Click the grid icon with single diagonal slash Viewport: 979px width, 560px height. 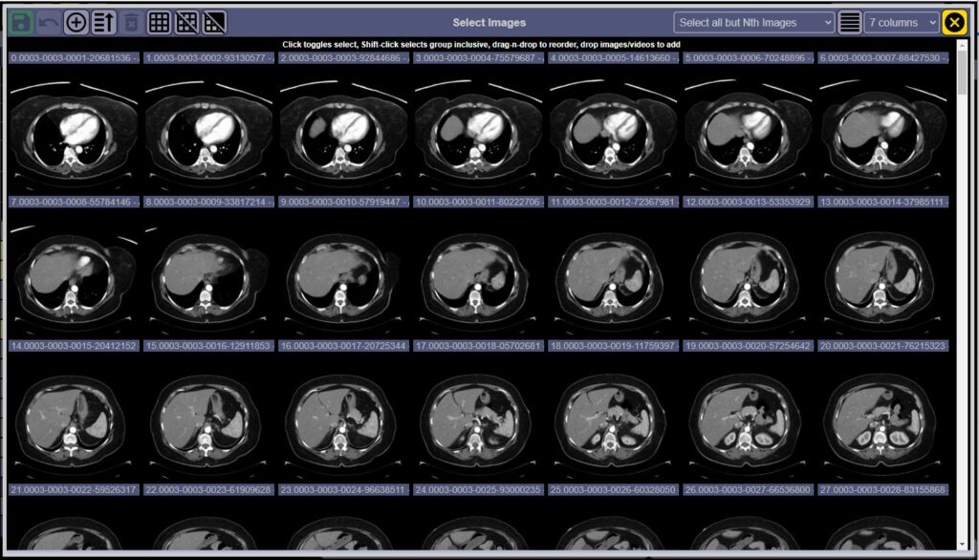tap(186, 23)
